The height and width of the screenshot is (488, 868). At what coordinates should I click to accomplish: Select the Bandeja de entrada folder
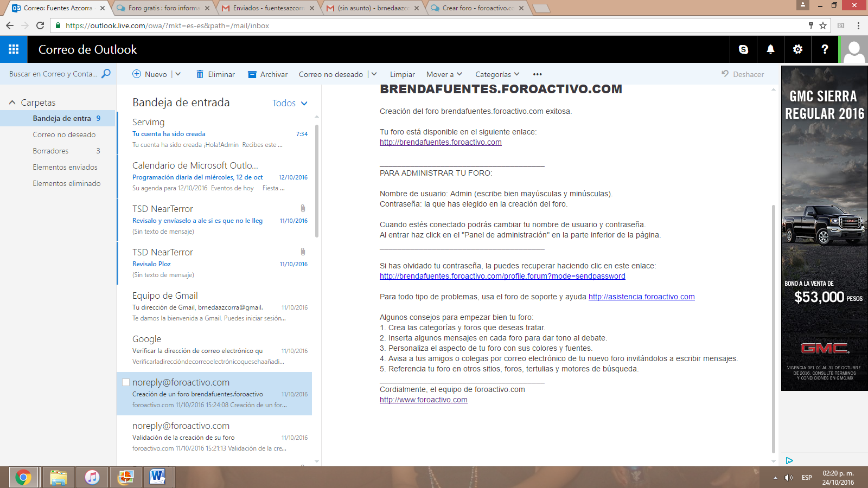coord(58,118)
